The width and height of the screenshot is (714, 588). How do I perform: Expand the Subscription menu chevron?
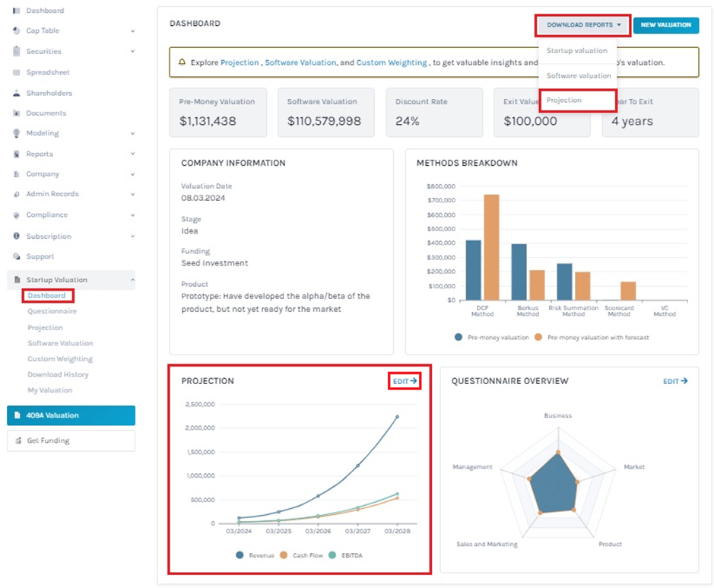coord(132,236)
